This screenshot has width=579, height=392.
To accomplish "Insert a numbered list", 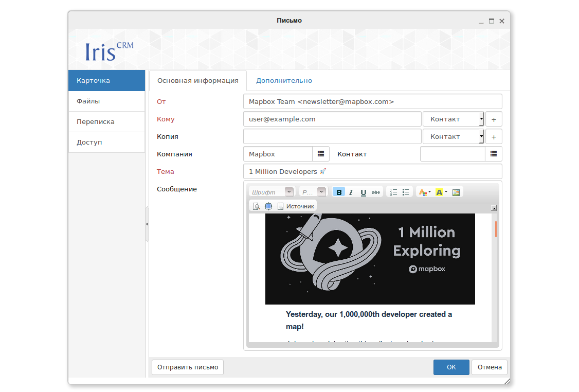I will (394, 192).
